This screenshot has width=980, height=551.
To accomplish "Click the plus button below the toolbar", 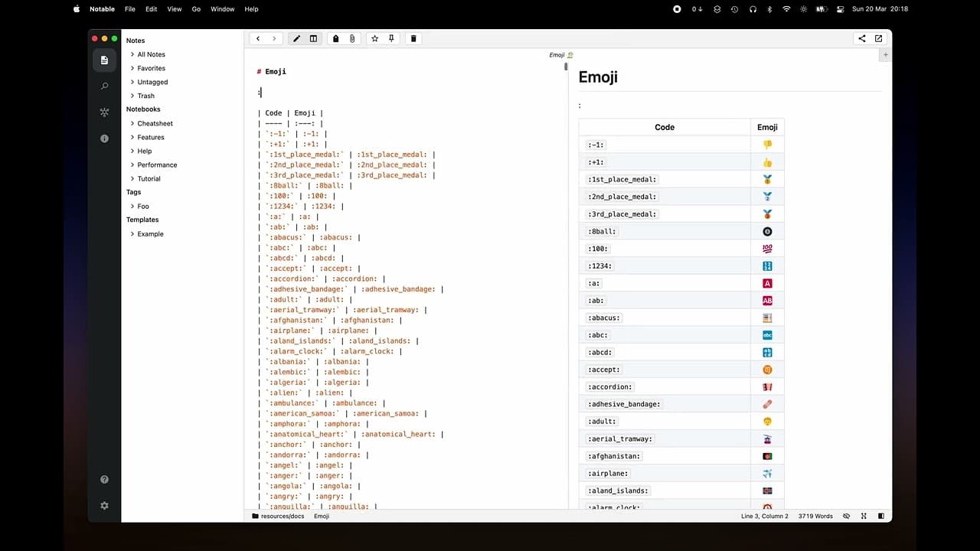I will (x=886, y=55).
